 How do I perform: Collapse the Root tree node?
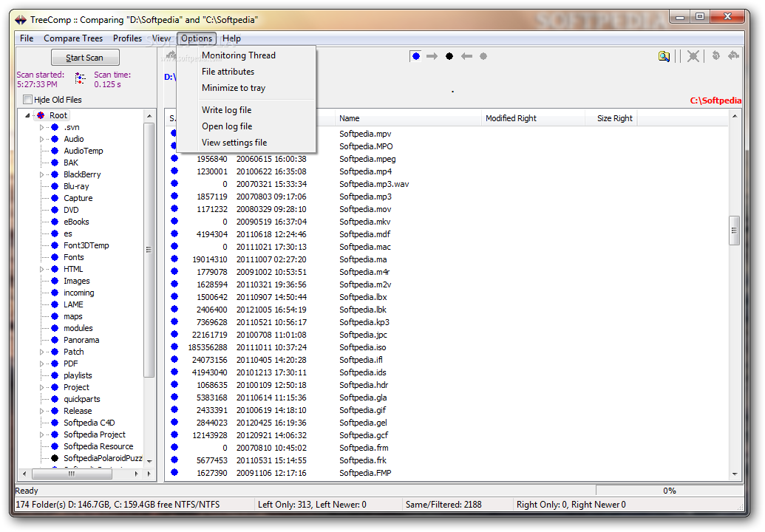pyautogui.click(x=28, y=115)
